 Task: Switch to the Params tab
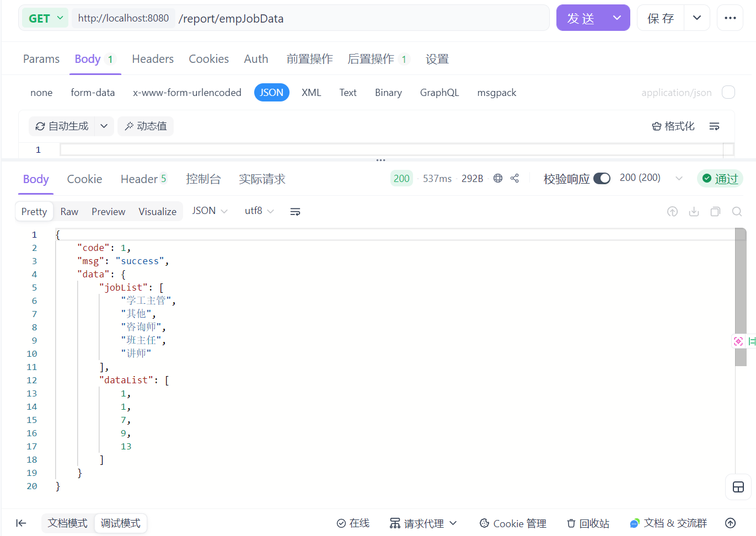(41, 59)
